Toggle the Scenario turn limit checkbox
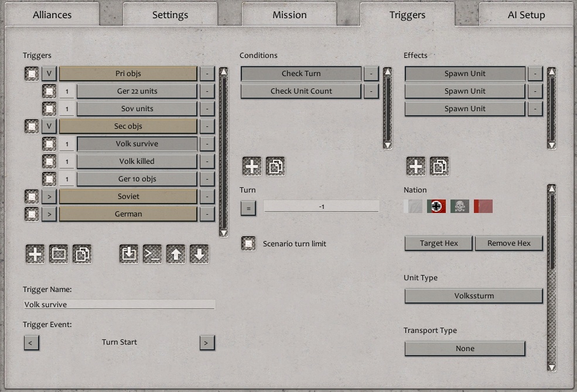Viewport: 577px width, 392px height. 248,243
